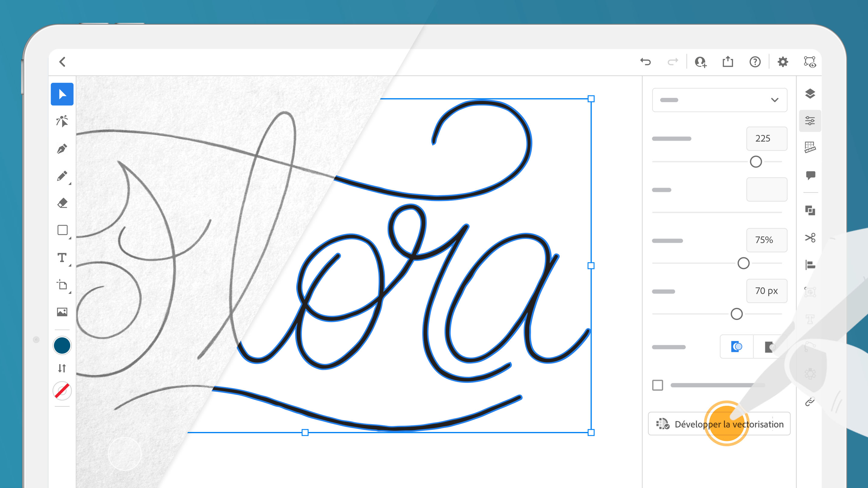Activate the Eraser tool
The height and width of the screenshot is (488, 868).
(x=62, y=203)
